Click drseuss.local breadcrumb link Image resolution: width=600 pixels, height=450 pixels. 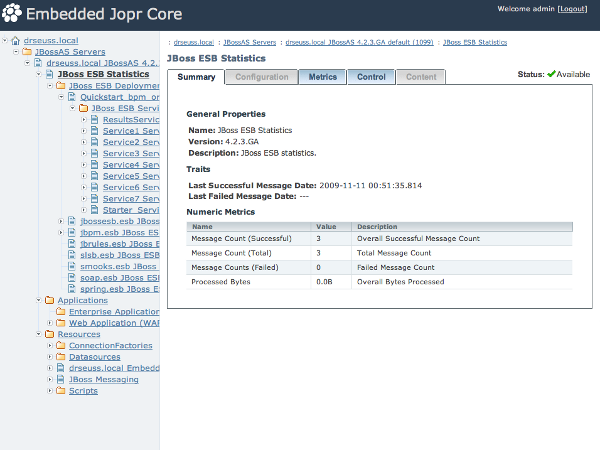click(194, 42)
